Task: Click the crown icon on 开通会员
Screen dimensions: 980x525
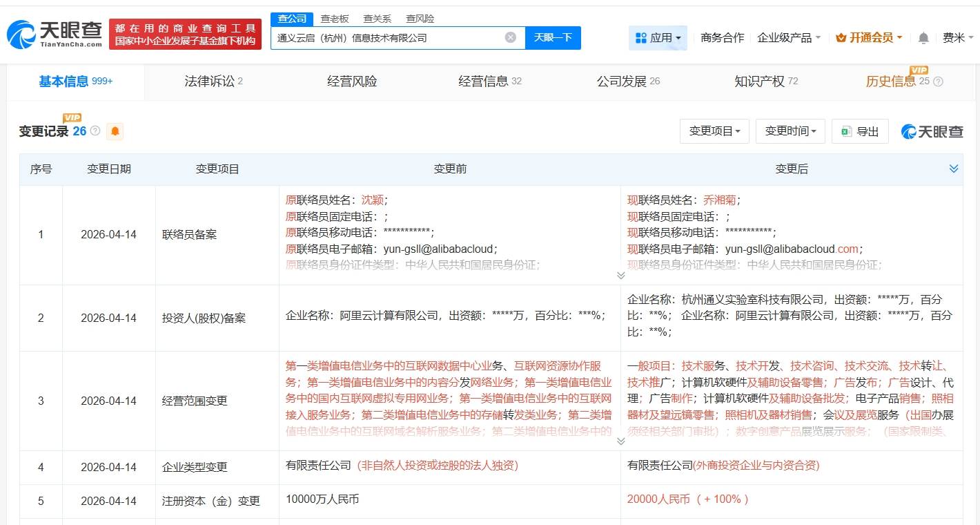Action: tap(840, 38)
